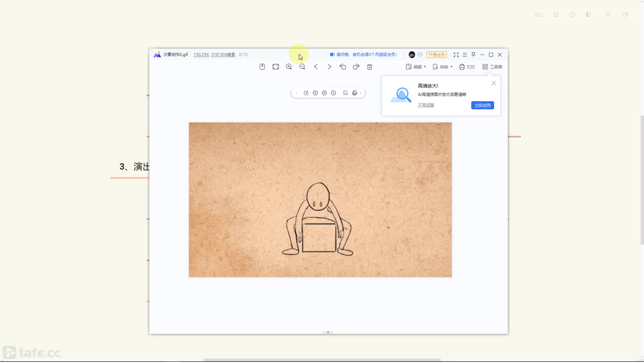The width and height of the screenshot is (644, 362).
Task: Click the user avatar icon
Action: point(412,55)
